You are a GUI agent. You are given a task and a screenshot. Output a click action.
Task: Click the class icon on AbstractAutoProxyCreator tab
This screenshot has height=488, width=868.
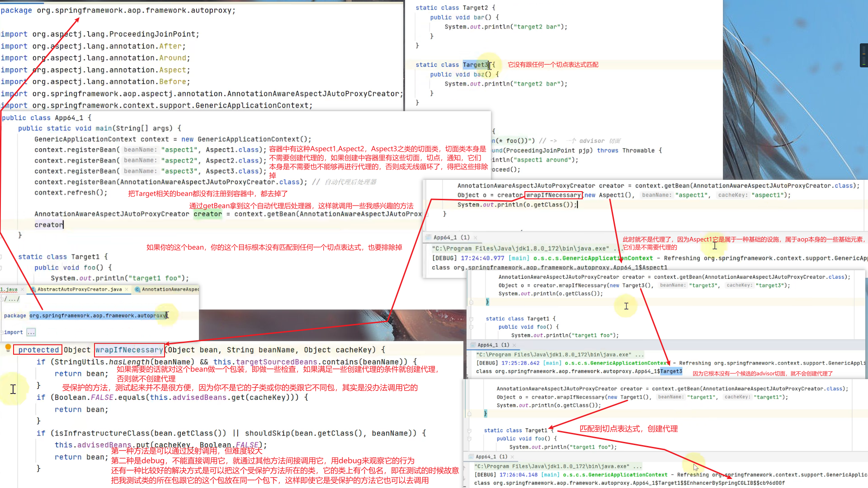33,289
